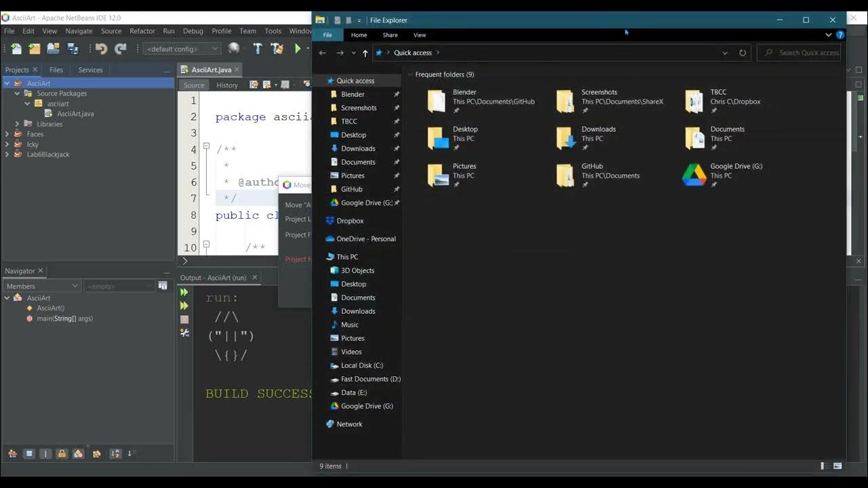Screen dimensions: 868x488
Task: Click Up arrow in File Explorer navigation
Action: point(365,53)
